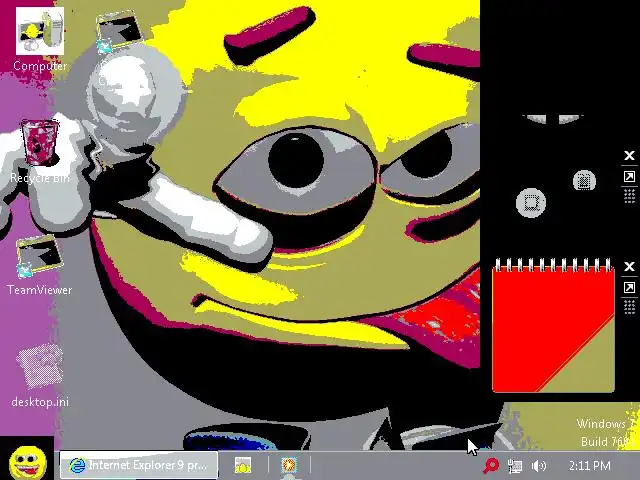Click the pinned picture-with-yellow-face taskbar icon
Viewport: 640px width, 480px height.
click(243, 465)
